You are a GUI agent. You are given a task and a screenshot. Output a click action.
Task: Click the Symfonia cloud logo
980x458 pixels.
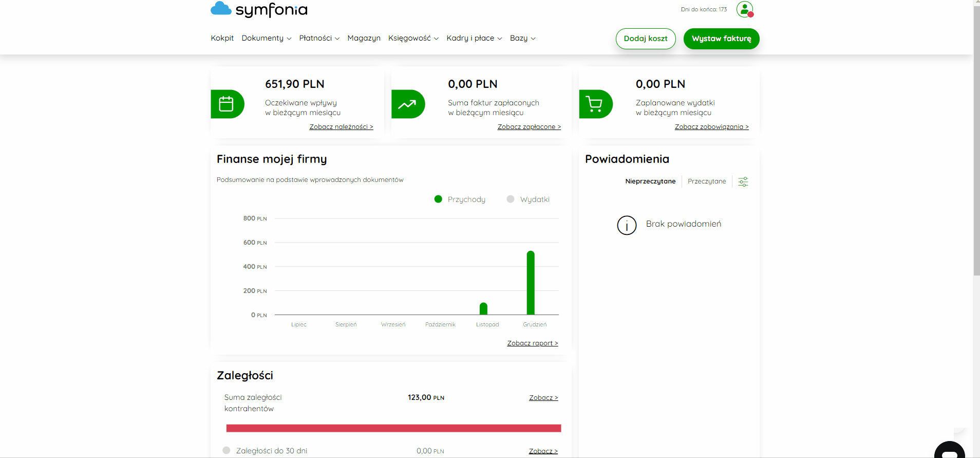coord(259,9)
